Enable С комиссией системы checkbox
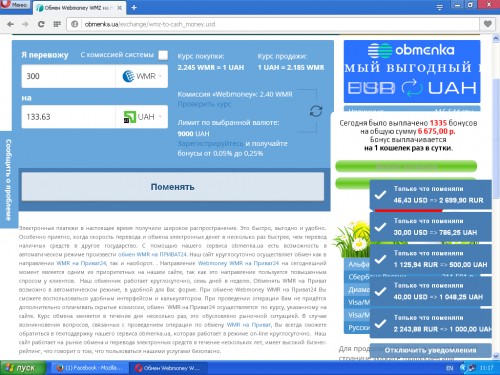The image size is (500, 375). [x=163, y=55]
